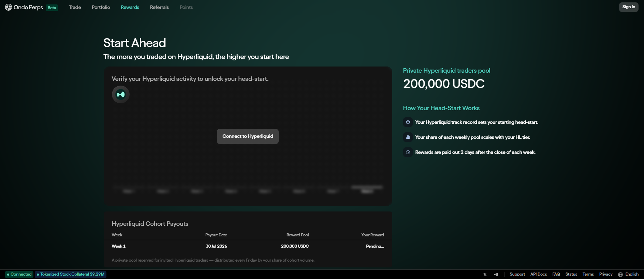Click the Your Reward column header
The height and width of the screenshot is (279, 644).
pyautogui.click(x=372, y=235)
